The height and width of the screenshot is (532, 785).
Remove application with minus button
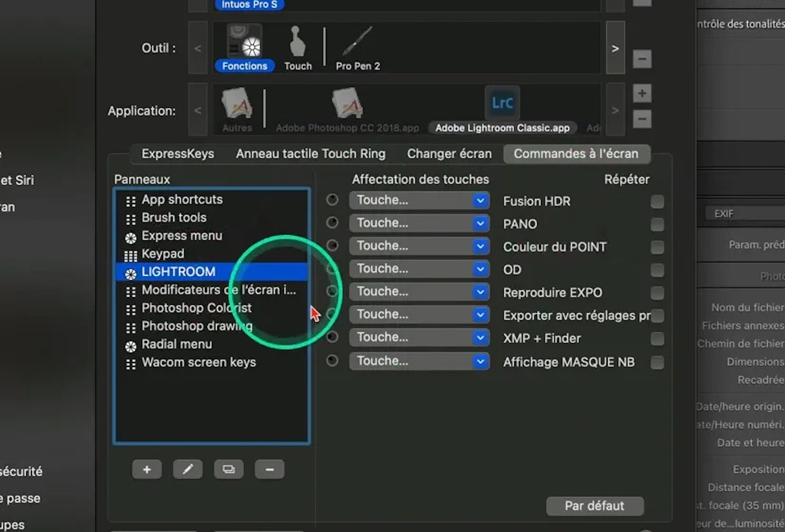642,119
